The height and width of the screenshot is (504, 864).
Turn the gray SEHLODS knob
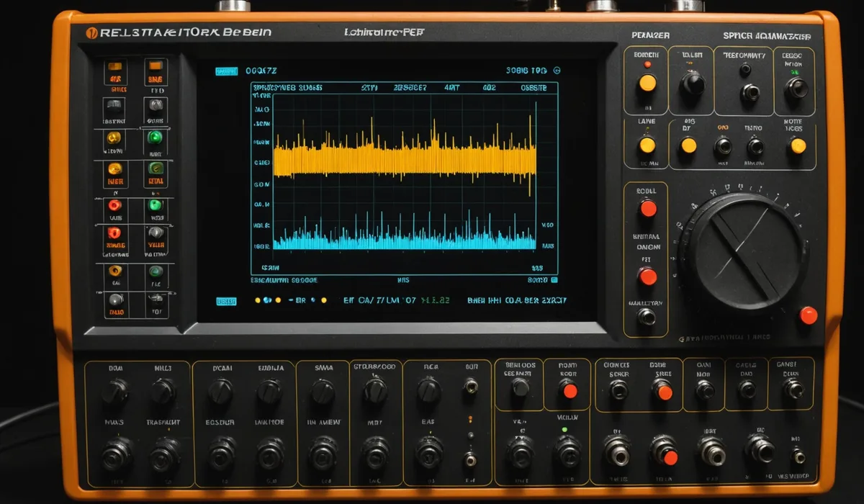(520, 387)
